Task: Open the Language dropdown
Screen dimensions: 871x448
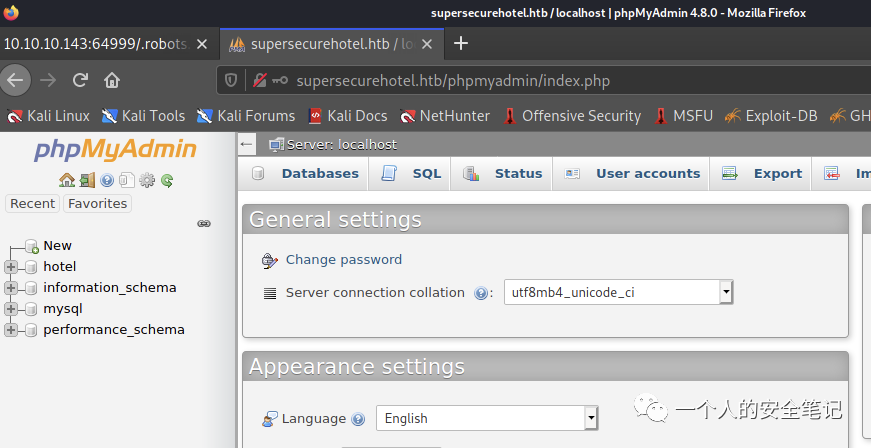Action: pyautogui.click(x=487, y=419)
